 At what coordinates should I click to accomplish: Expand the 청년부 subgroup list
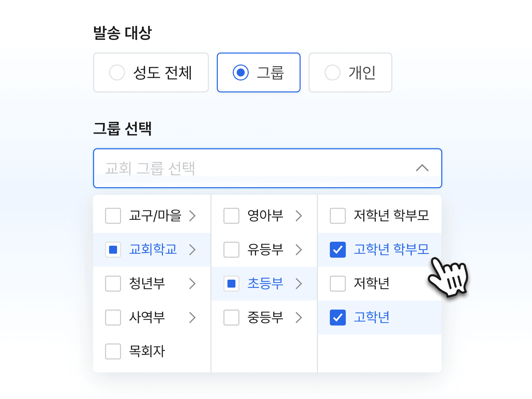(193, 284)
